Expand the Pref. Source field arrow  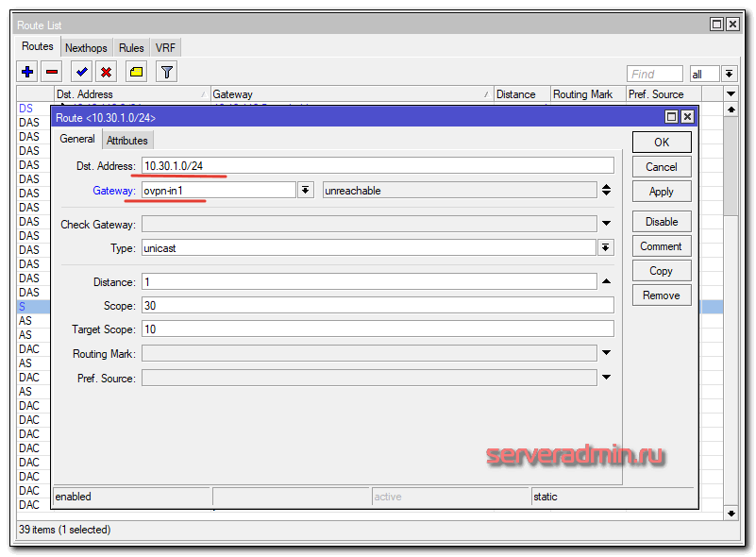point(607,378)
